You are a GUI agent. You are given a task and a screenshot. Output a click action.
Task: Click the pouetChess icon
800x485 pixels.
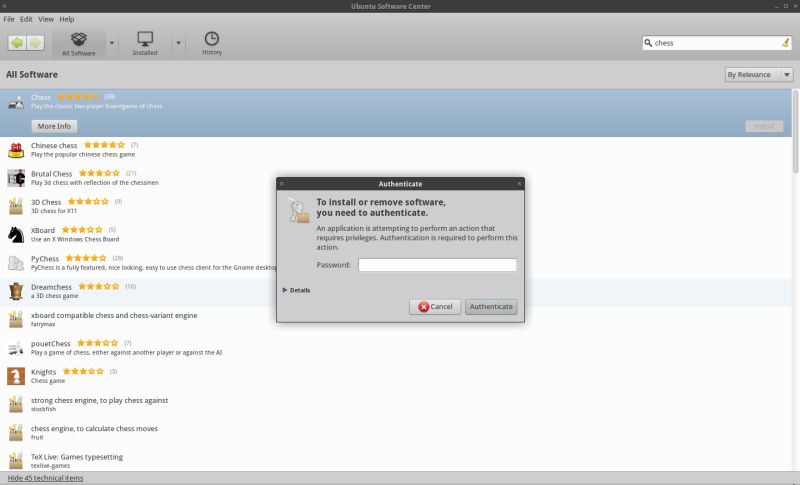[x=16, y=348]
